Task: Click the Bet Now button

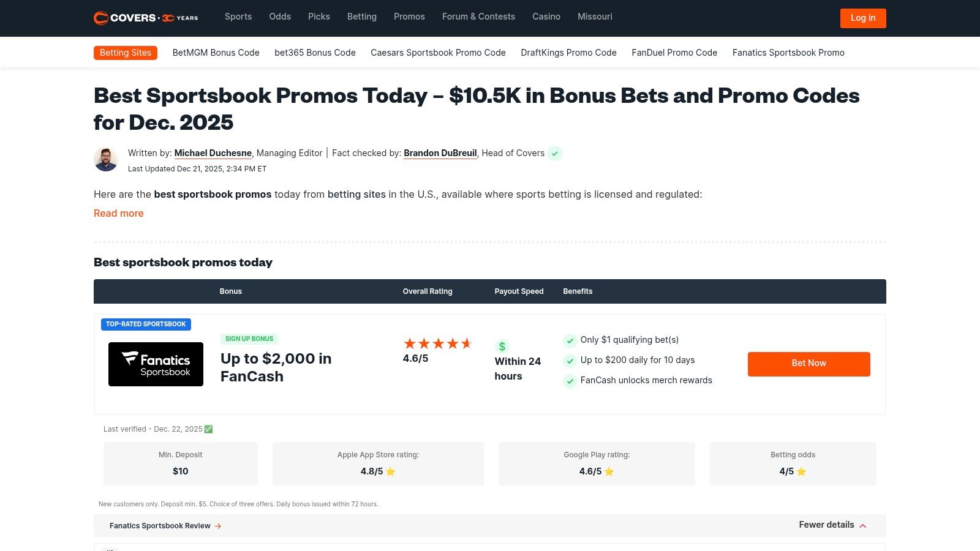Action: [809, 364]
